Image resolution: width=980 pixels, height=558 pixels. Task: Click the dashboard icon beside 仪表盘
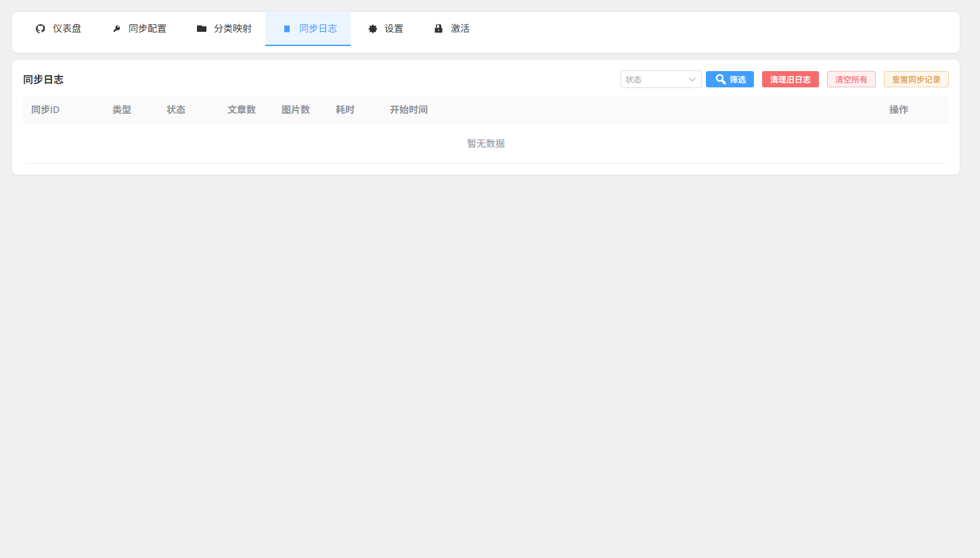[41, 28]
